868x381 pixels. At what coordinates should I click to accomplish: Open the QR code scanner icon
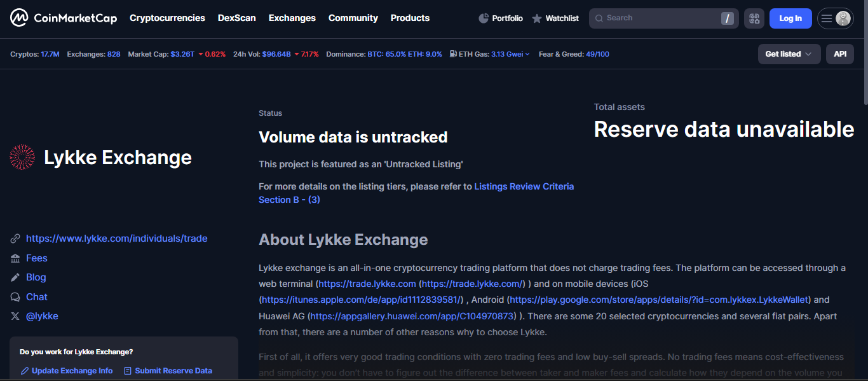click(x=754, y=18)
